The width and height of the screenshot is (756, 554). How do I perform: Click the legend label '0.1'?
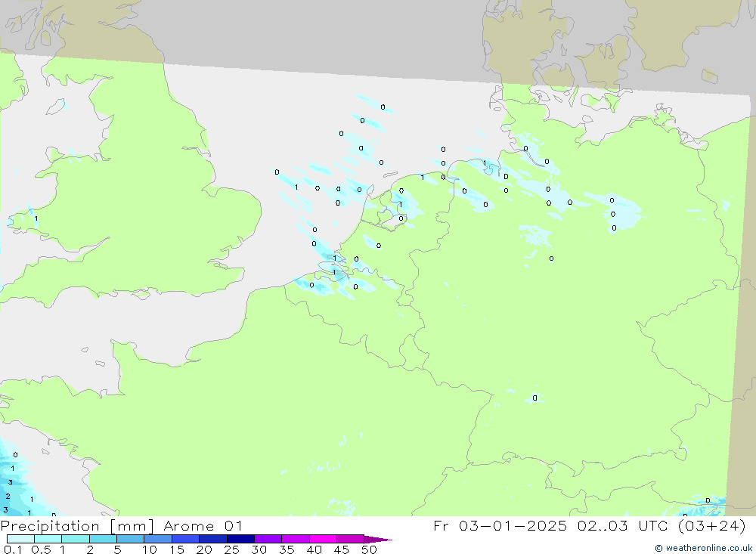(13, 549)
